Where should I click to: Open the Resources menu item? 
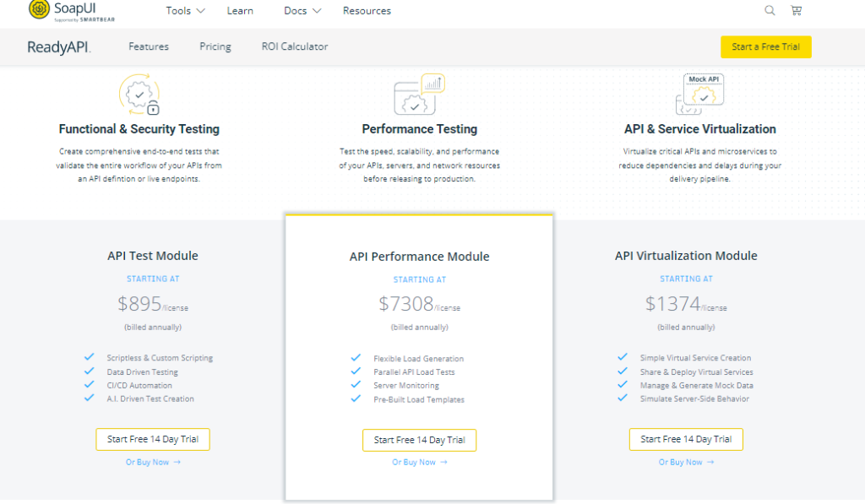[367, 10]
